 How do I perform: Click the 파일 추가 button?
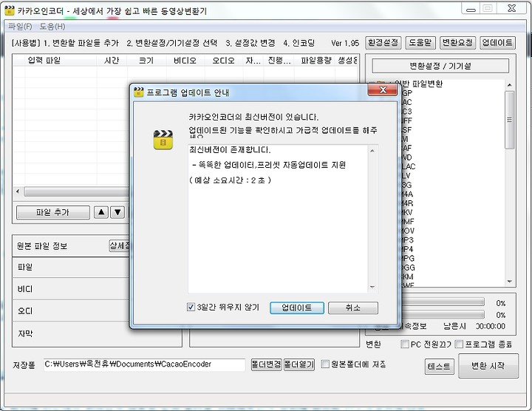(x=53, y=212)
